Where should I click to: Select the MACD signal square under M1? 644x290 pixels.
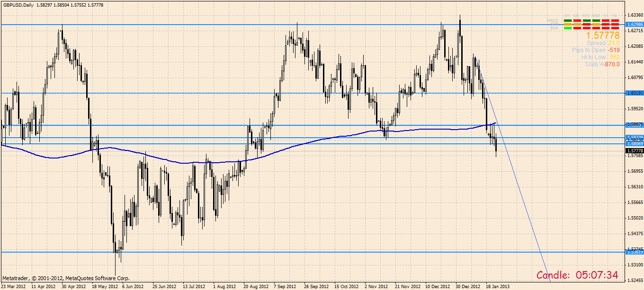[568, 20]
